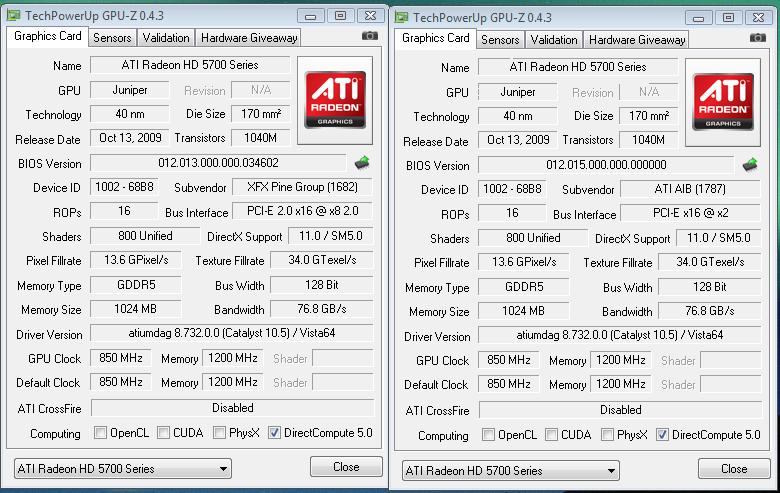Viewport: 780px width, 493px height.
Task: Toggle DirectCompute 5.0 checkbox in right window
Action: tap(662, 435)
